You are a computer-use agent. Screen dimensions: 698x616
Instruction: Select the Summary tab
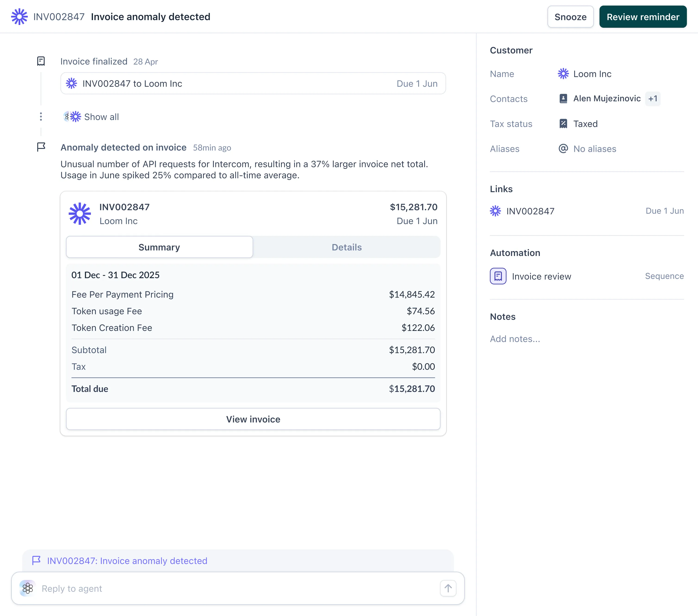tap(159, 247)
